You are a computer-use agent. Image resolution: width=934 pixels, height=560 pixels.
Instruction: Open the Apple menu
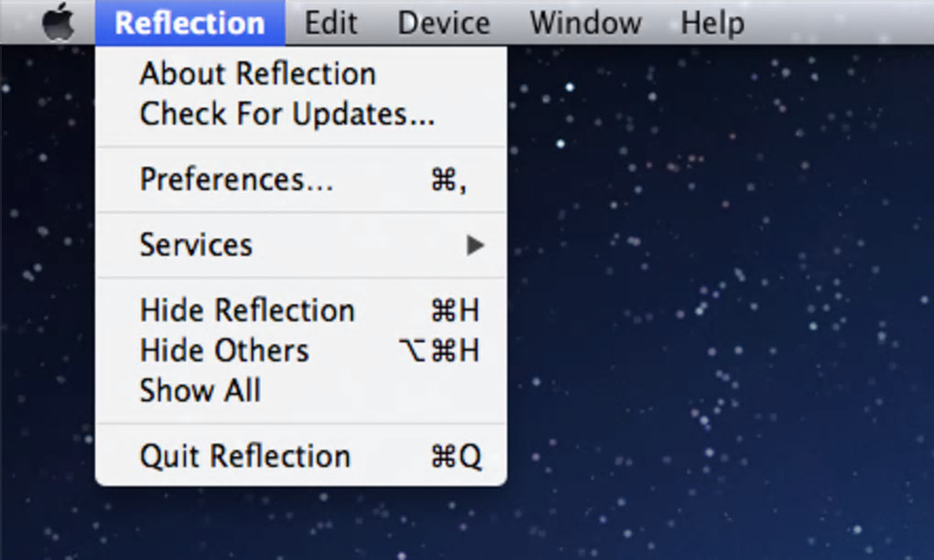point(58,22)
